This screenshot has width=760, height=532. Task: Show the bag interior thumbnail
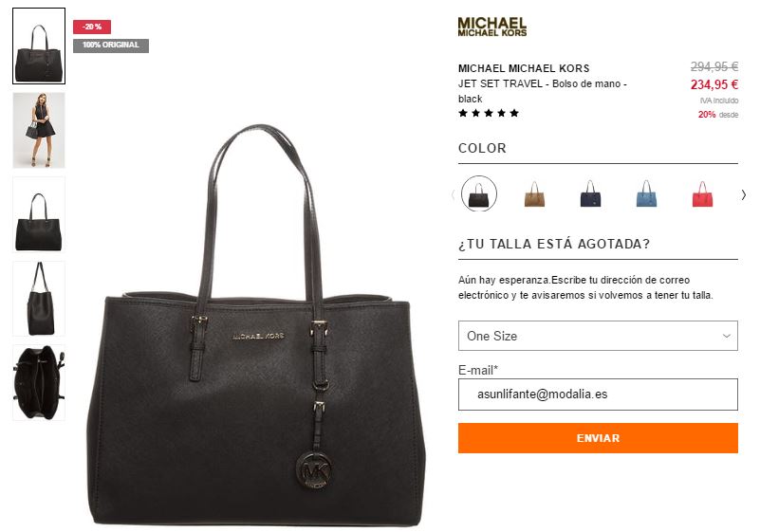(x=39, y=383)
